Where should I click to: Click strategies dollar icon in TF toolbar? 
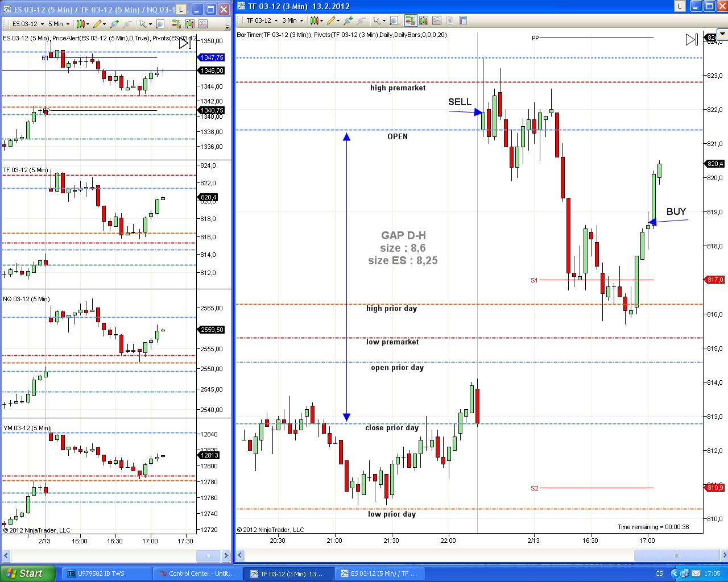coord(450,20)
